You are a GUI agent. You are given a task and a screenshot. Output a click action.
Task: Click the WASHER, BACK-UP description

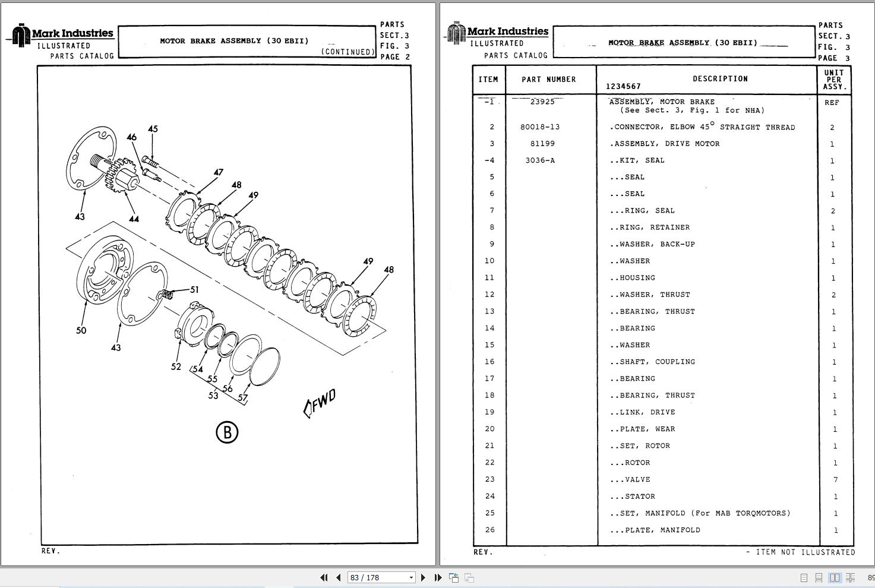click(652, 244)
